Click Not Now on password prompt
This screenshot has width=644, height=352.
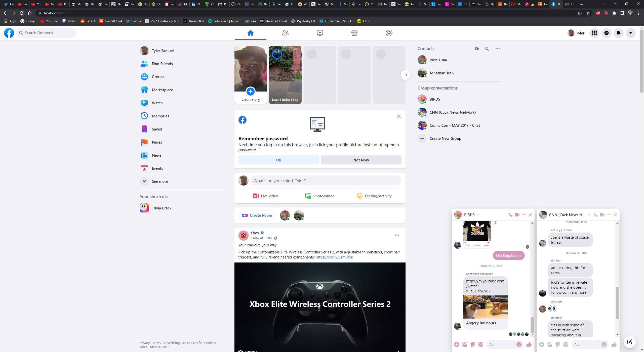361,160
